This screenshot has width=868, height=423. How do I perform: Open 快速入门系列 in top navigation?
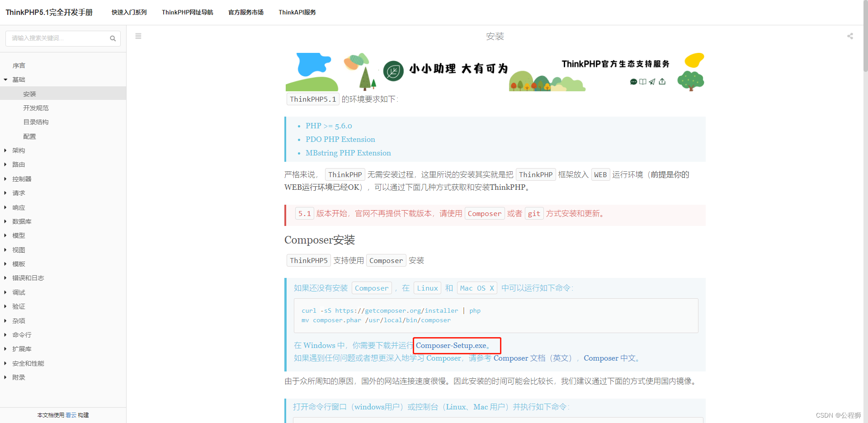[129, 12]
